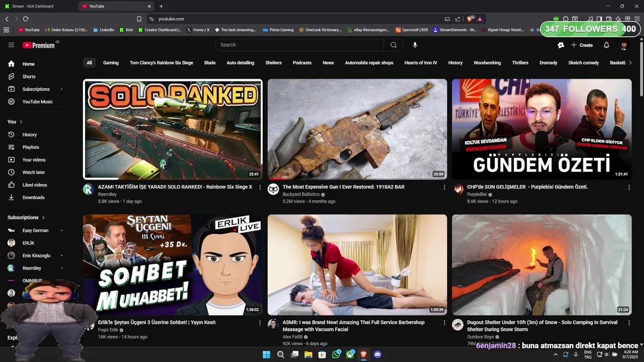Open File Explorer from taskbar
Image resolution: width=644 pixels, height=362 pixels.
(308, 354)
